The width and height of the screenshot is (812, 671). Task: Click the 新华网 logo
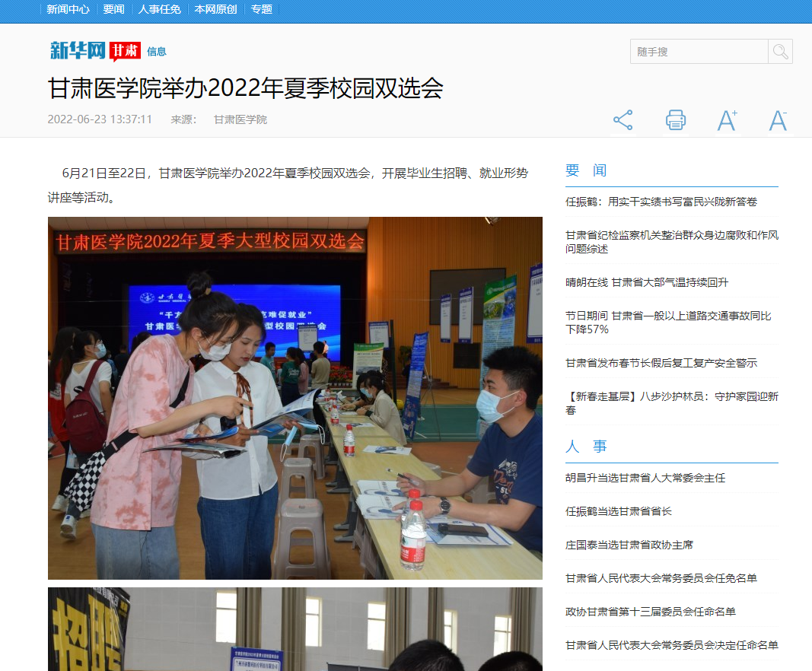pos(78,51)
